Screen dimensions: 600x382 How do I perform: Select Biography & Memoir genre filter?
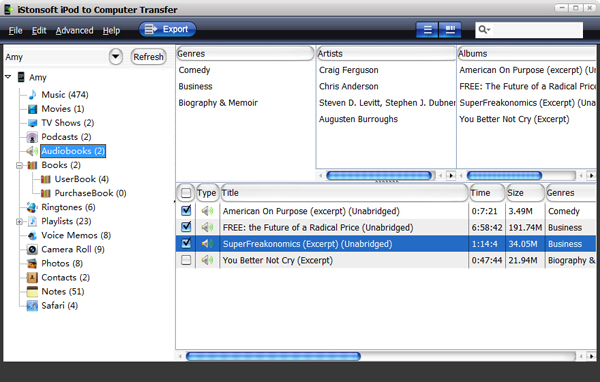tap(218, 103)
